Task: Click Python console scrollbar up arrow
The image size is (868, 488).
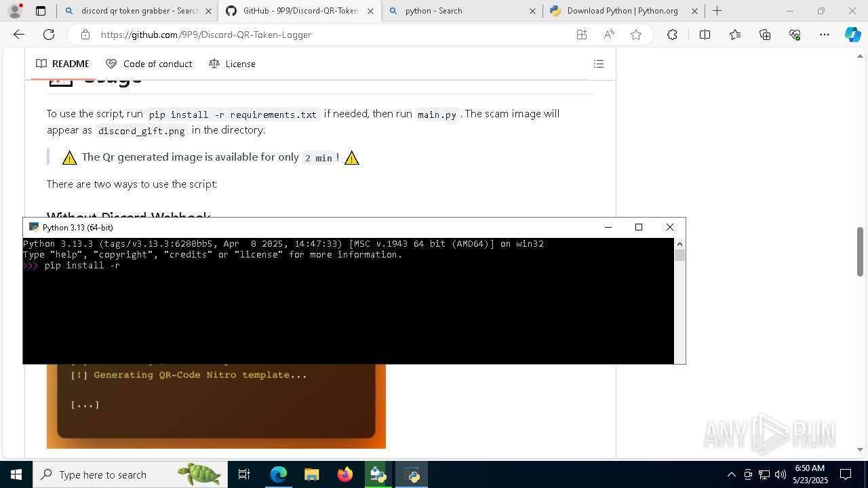Action: [679, 243]
